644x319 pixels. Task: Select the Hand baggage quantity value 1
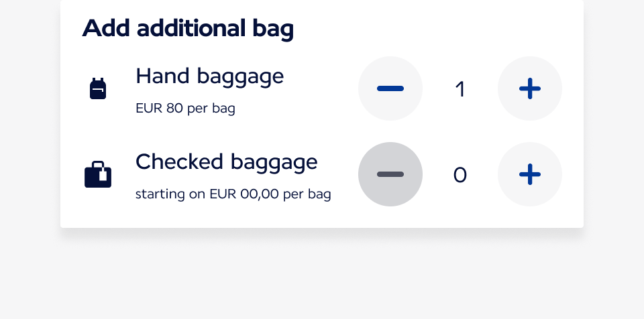pos(460,89)
